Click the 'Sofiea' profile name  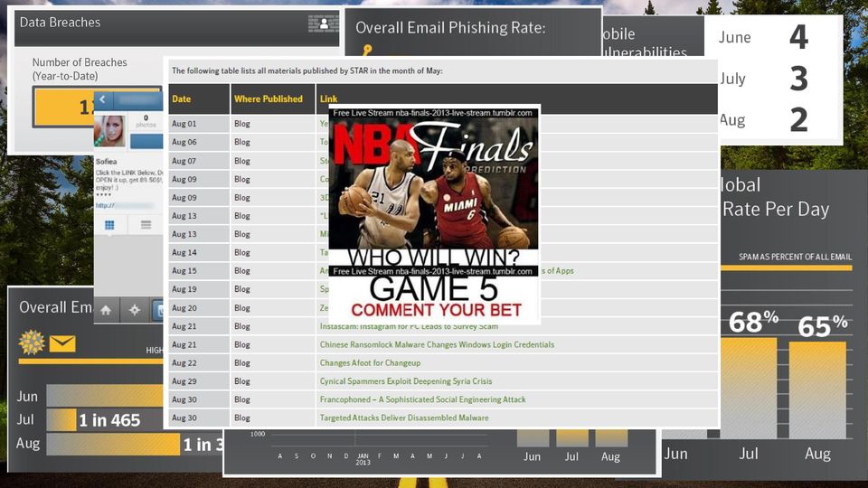click(107, 162)
